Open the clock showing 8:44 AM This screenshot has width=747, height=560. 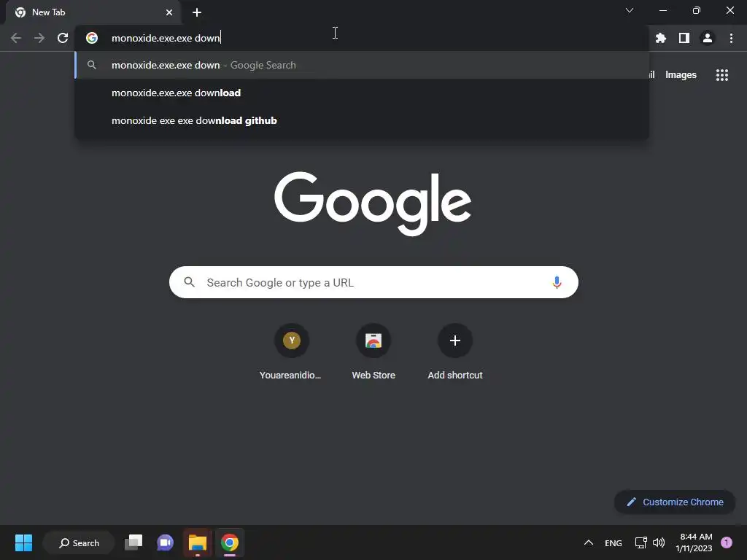click(x=694, y=542)
